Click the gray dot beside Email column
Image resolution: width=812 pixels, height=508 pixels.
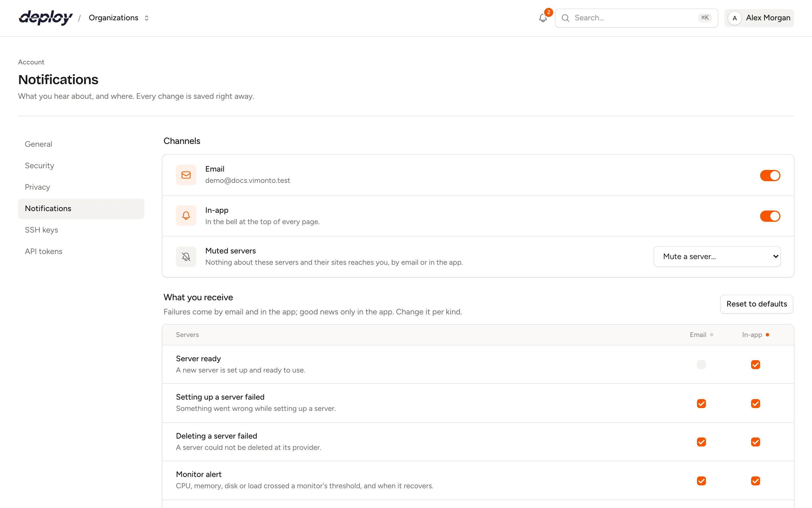(711, 335)
